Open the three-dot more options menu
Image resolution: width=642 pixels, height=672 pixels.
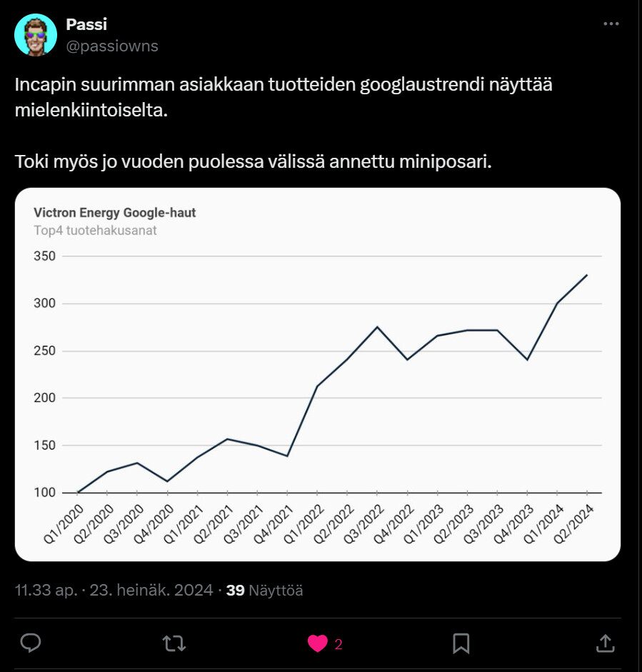pos(611,24)
